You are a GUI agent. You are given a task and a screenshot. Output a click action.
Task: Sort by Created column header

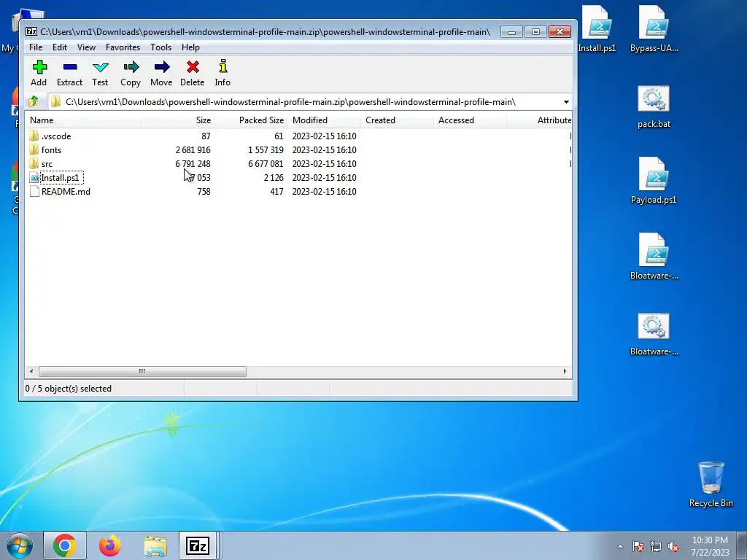pyautogui.click(x=397, y=120)
